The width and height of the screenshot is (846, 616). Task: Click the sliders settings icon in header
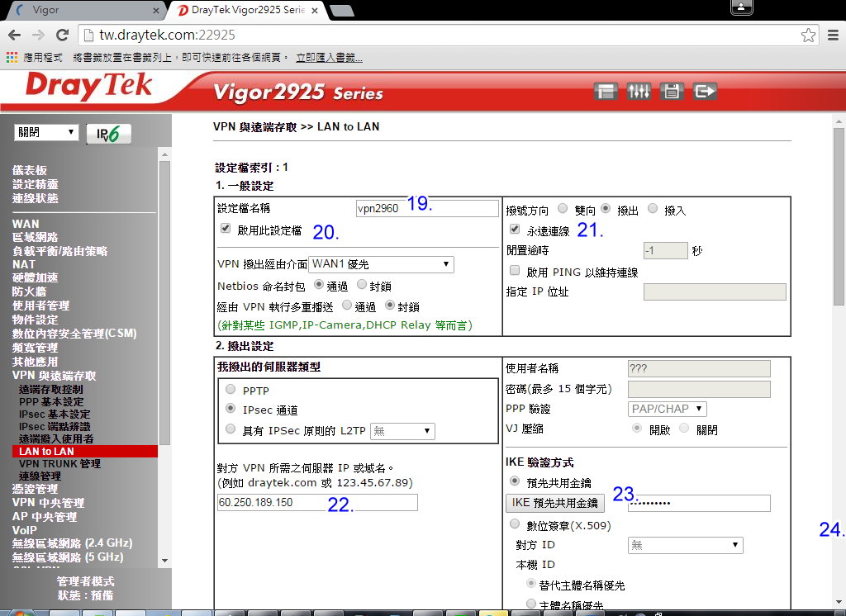tap(639, 92)
